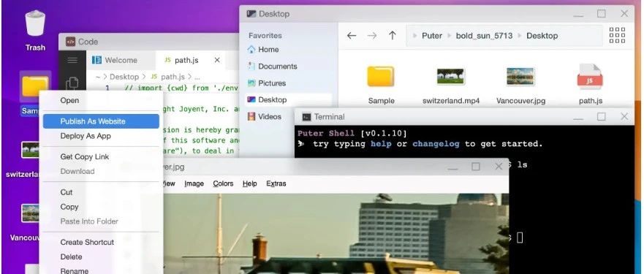Screen dimensions: 644x274
Task: Minimize the Desktop explorer window
Action: pos(579,15)
